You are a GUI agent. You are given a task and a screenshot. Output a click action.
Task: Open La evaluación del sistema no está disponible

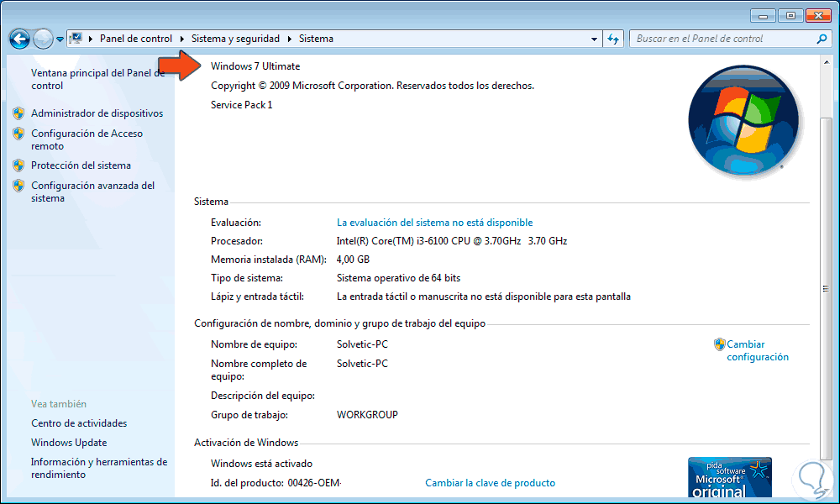click(434, 223)
